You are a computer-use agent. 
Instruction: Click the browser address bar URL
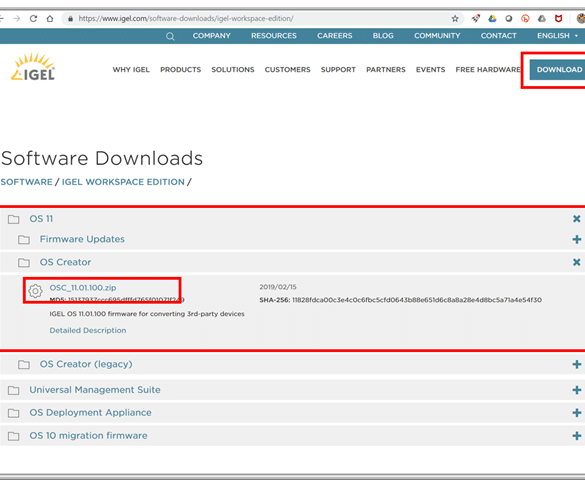pyautogui.click(x=186, y=18)
